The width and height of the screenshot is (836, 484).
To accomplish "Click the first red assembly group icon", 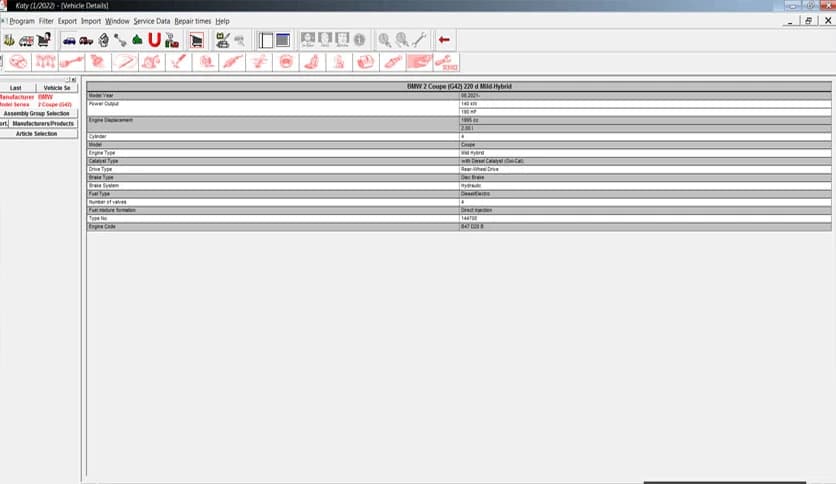I will pyautogui.click(x=18, y=62).
